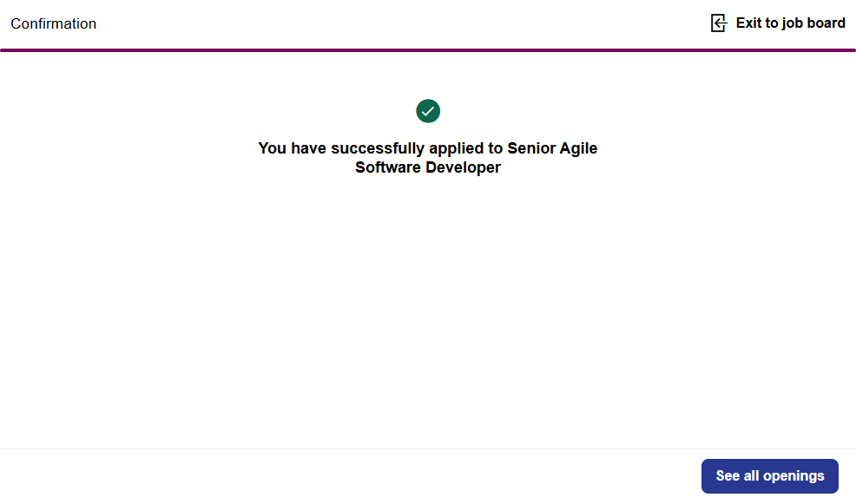Click the Senior Agile job title text
The image size is (856, 504).
pos(552,148)
